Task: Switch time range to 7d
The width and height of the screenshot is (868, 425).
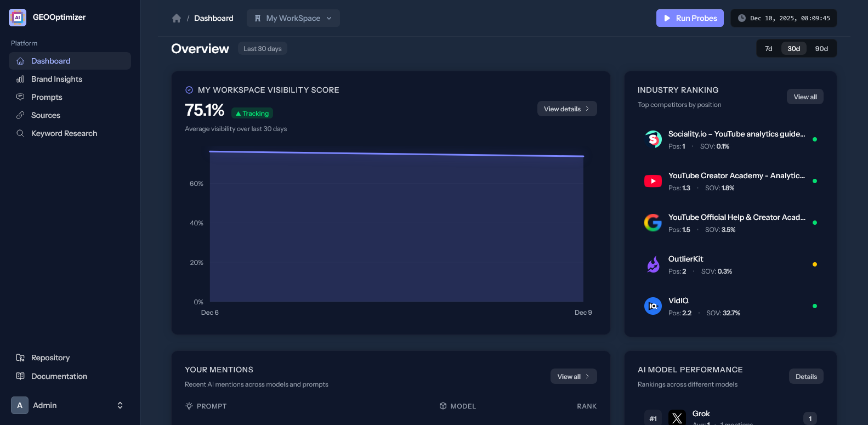Action: click(x=768, y=49)
